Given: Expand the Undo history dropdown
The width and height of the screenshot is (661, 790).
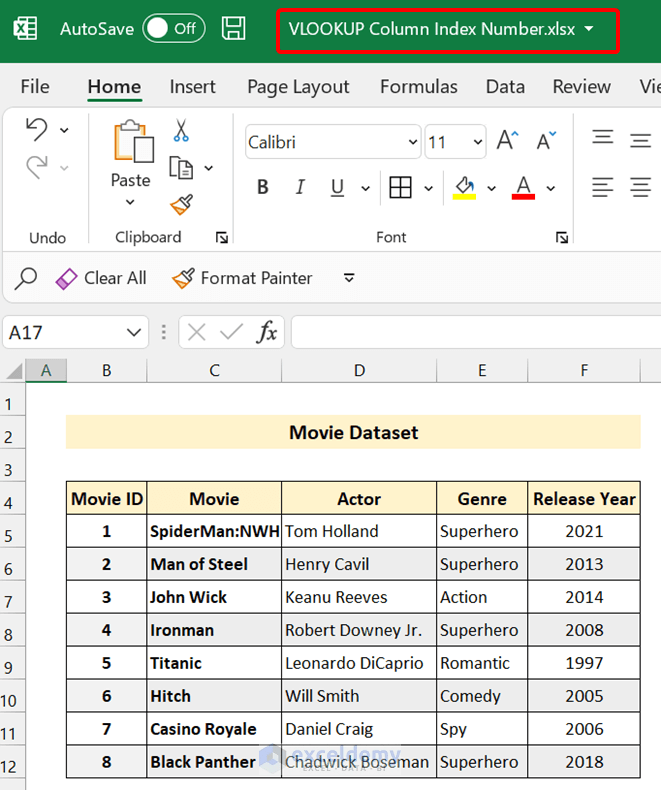Looking at the screenshot, I should [x=64, y=130].
